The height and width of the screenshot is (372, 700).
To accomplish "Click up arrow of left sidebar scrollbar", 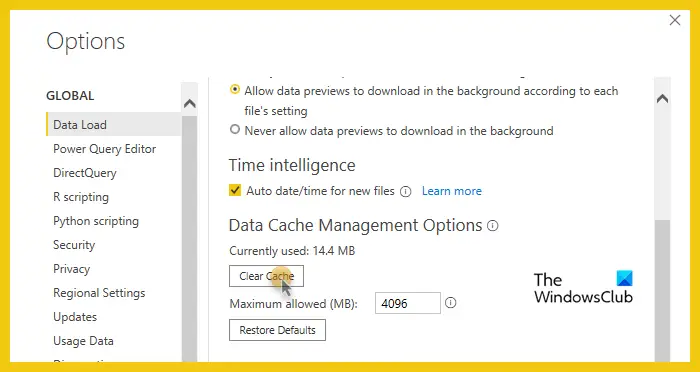I will pos(190,104).
